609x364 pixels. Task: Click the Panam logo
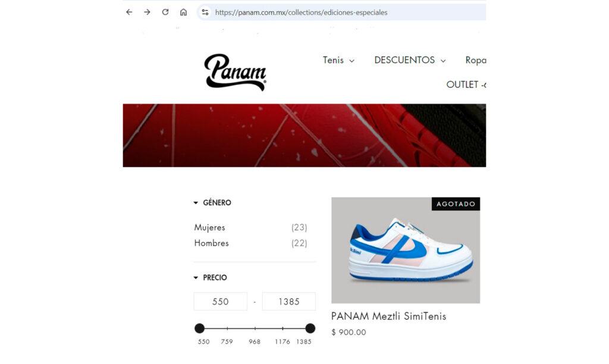(x=236, y=72)
